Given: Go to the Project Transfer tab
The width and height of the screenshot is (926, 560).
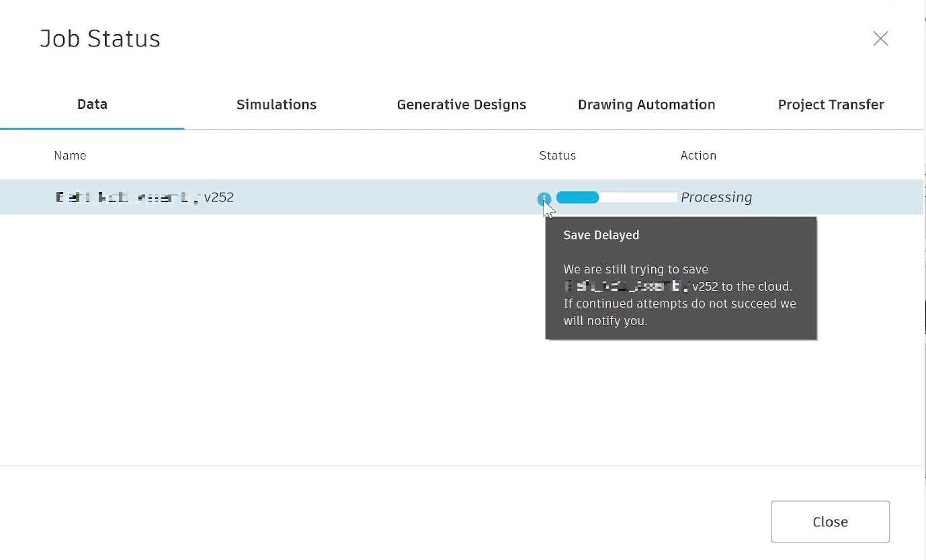Looking at the screenshot, I should [x=831, y=105].
